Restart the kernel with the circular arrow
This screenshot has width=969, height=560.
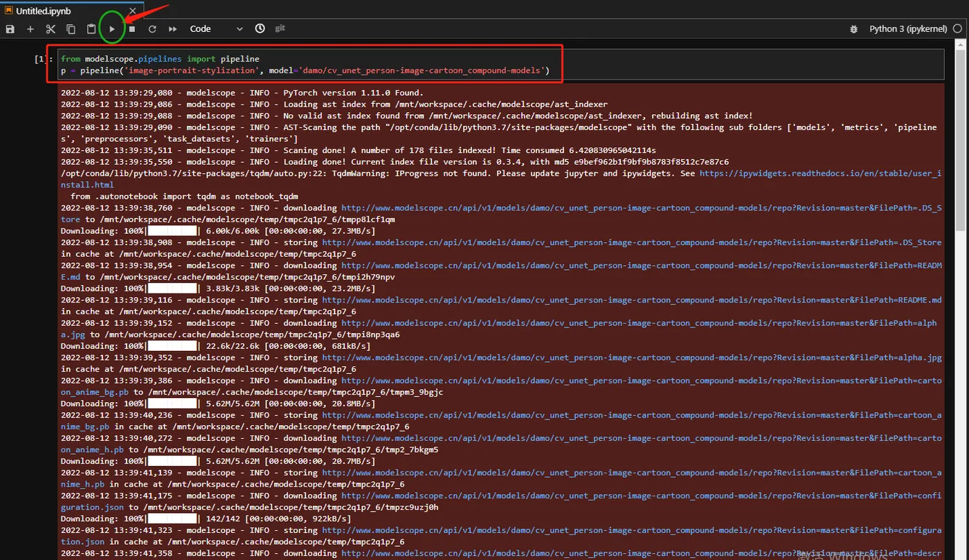(x=152, y=29)
